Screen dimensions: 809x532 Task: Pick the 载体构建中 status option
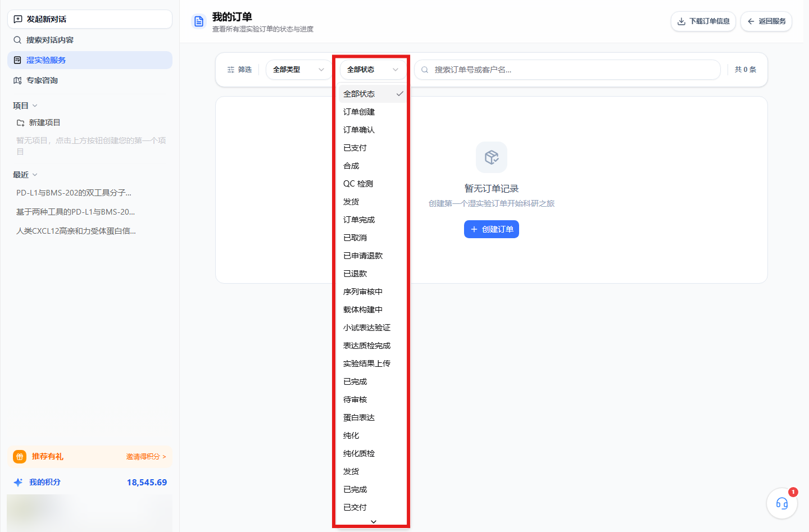click(374, 310)
